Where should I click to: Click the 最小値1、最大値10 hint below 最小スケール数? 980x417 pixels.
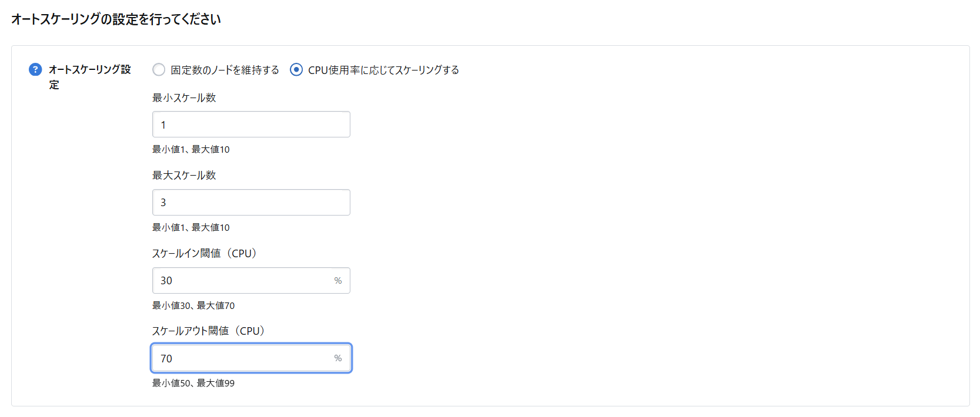point(191,149)
